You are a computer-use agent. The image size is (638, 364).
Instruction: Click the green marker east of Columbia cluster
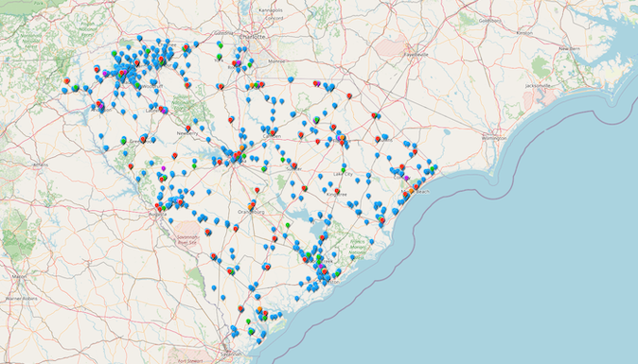click(x=244, y=156)
